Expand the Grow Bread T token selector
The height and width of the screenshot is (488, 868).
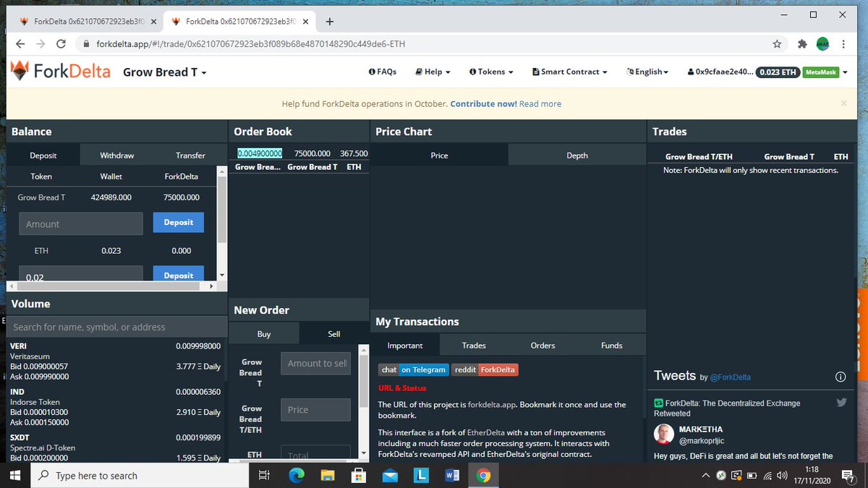(164, 72)
